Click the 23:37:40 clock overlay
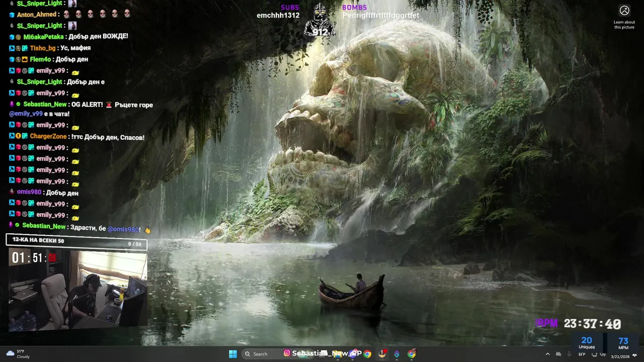The image size is (644, 362). [592, 324]
